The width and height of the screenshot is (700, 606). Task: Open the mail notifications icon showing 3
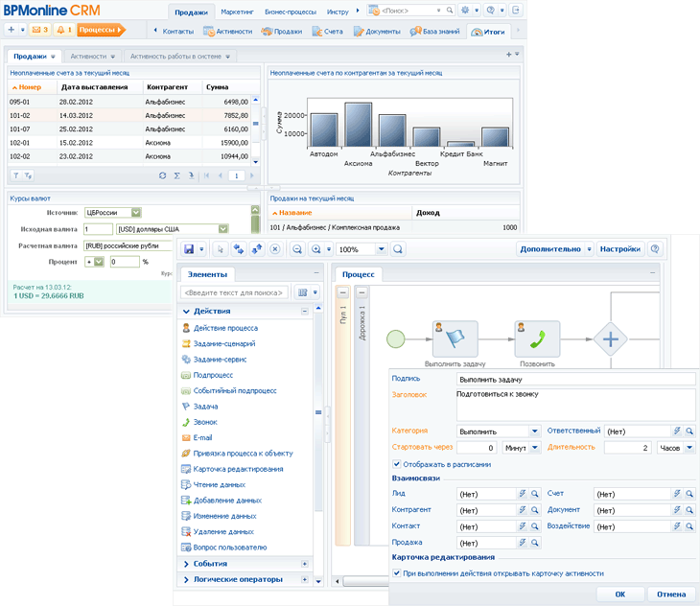tap(40, 30)
